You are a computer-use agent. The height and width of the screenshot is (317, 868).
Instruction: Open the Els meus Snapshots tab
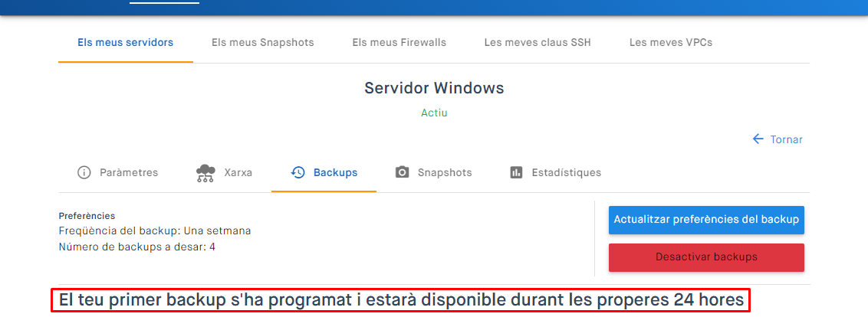(262, 42)
